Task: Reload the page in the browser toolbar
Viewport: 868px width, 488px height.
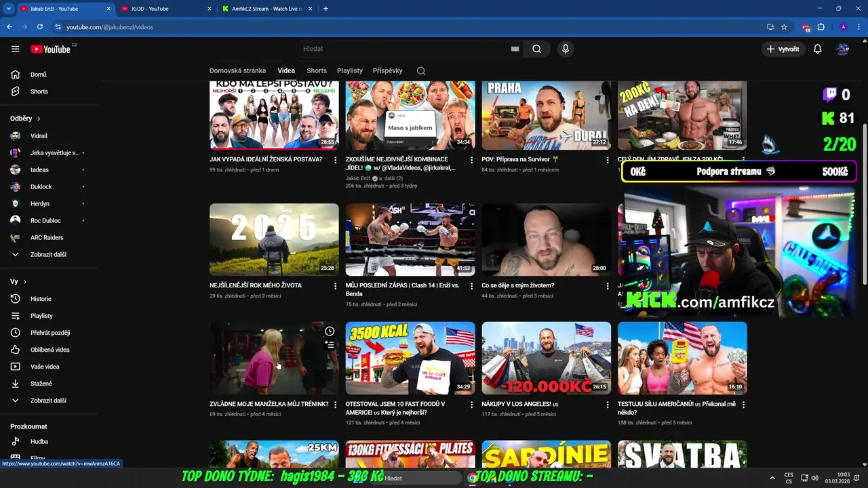Action: click(x=40, y=27)
